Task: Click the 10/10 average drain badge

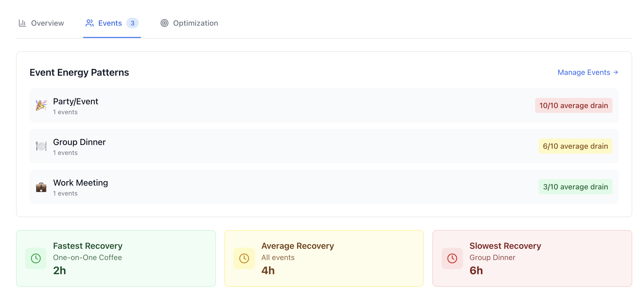Action: [x=574, y=105]
